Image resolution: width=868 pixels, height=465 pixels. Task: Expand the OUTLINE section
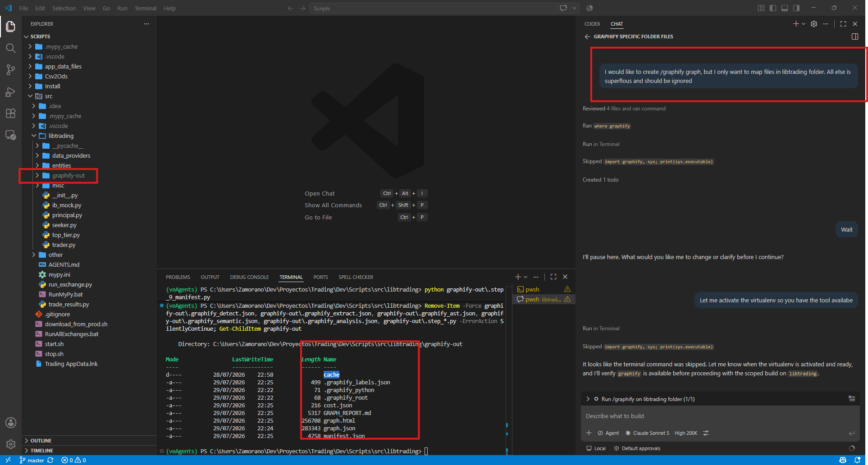click(89, 440)
